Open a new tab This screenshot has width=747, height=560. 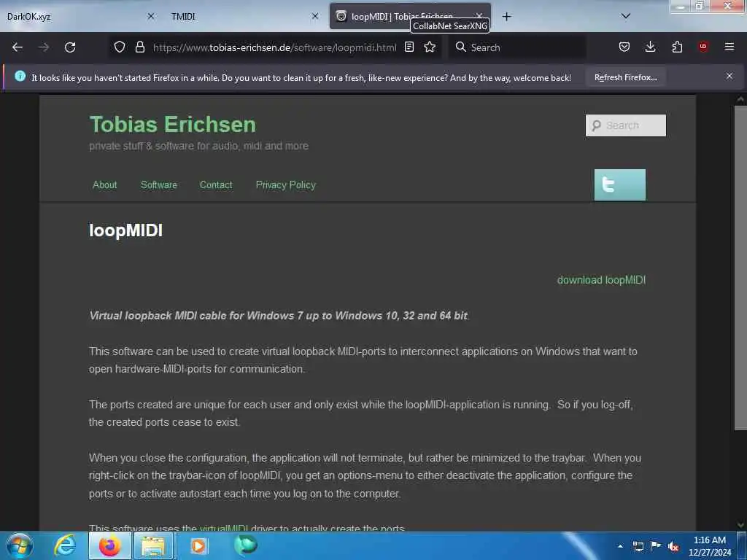(507, 17)
